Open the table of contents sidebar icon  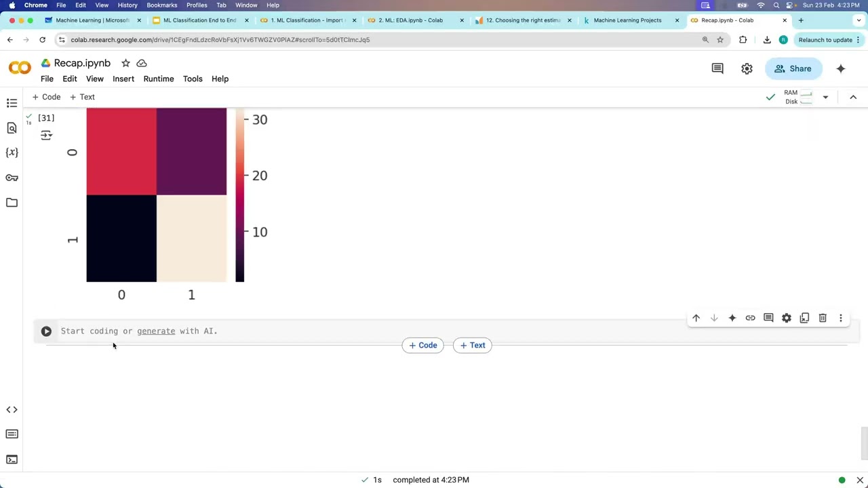(x=12, y=103)
